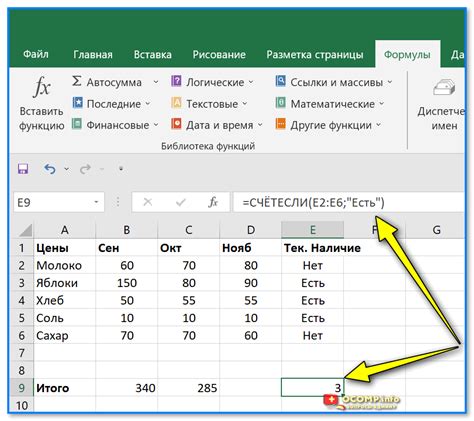Screen dimensions: 474x421
Task: Switch to the Разметка страницы tab
Action: 315,54
